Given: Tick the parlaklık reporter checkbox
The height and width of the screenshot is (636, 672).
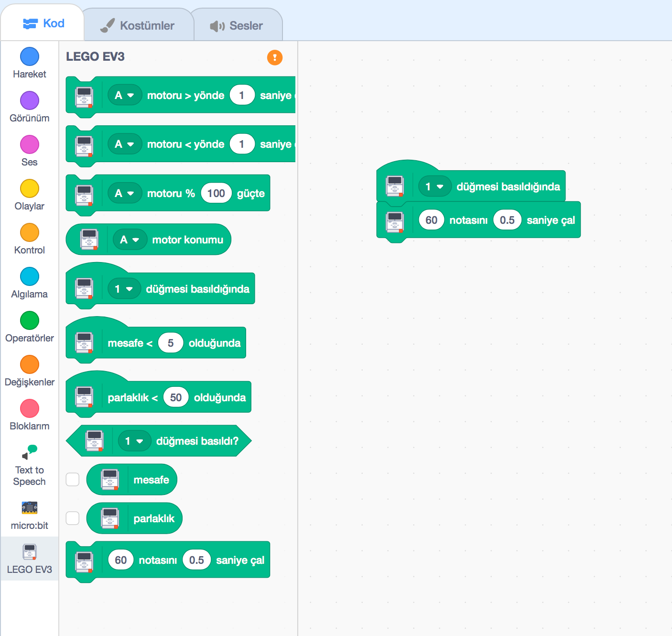Looking at the screenshot, I should 73,518.
